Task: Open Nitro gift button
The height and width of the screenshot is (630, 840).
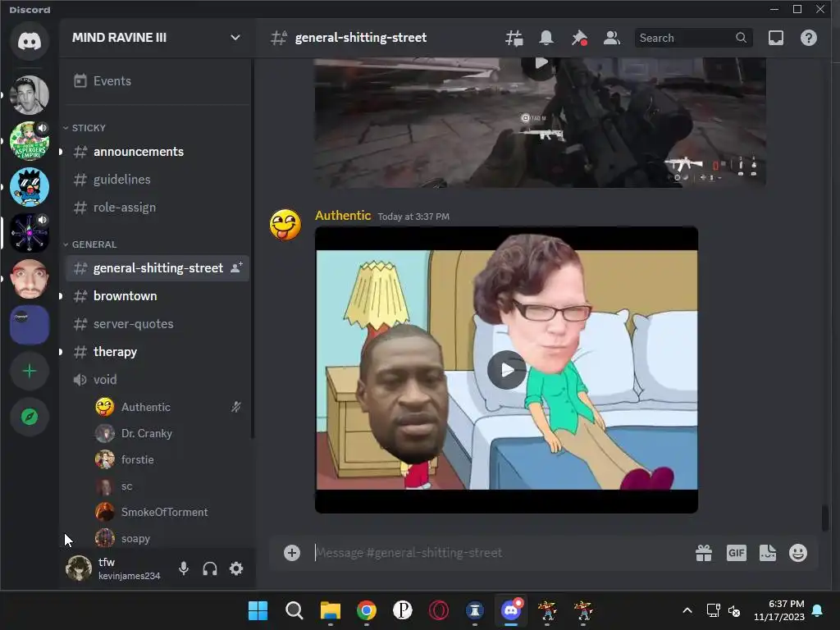Action: tap(703, 553)
